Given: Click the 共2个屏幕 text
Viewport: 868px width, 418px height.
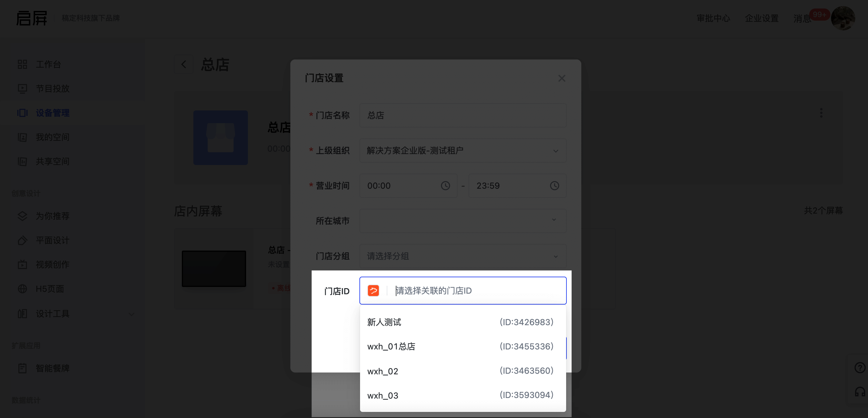Looking at the screenshot, I should pyautogui.click(x=823, y=211).
